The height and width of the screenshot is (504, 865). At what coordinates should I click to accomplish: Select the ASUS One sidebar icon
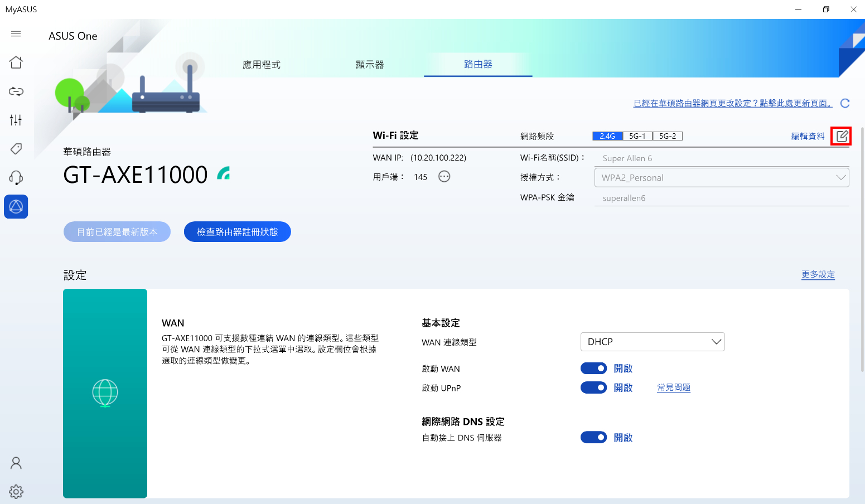click(x=16, y=207)
